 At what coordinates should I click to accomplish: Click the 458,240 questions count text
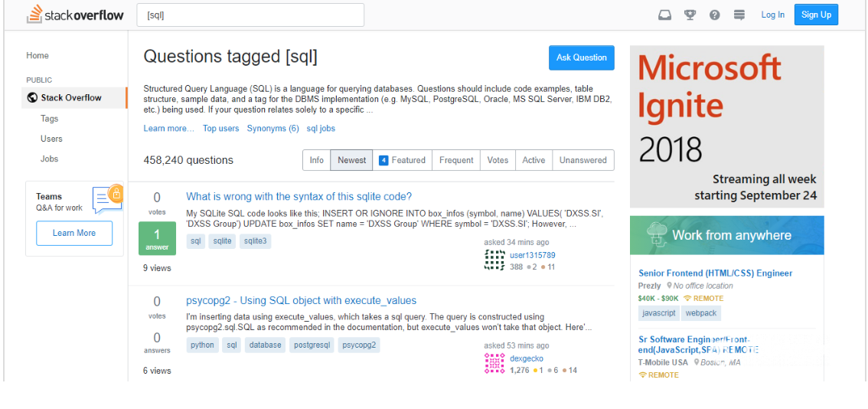[x=188, y=160]
